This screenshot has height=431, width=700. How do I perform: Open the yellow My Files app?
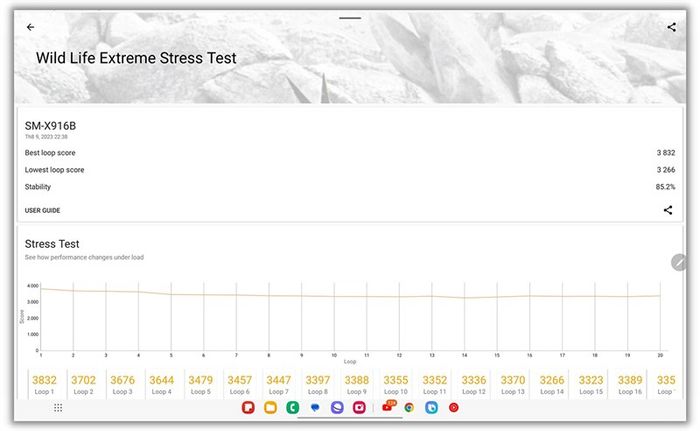(270, 408)
